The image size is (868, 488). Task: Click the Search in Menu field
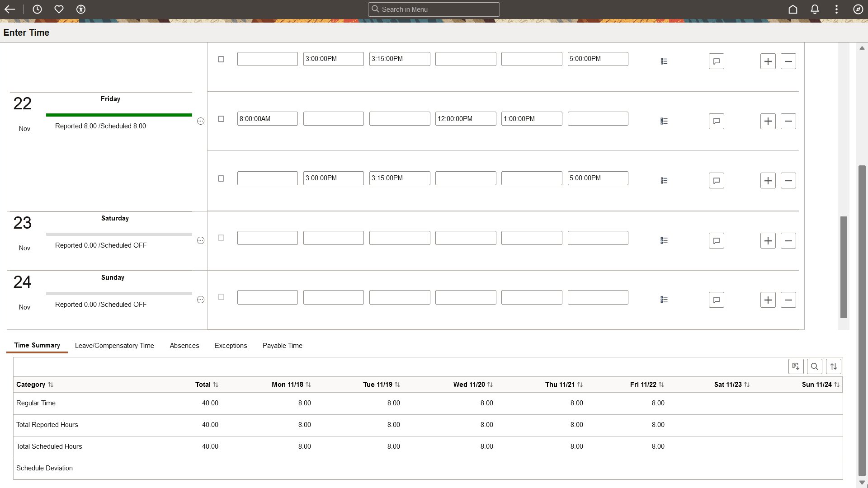click(x=434, y=9)
